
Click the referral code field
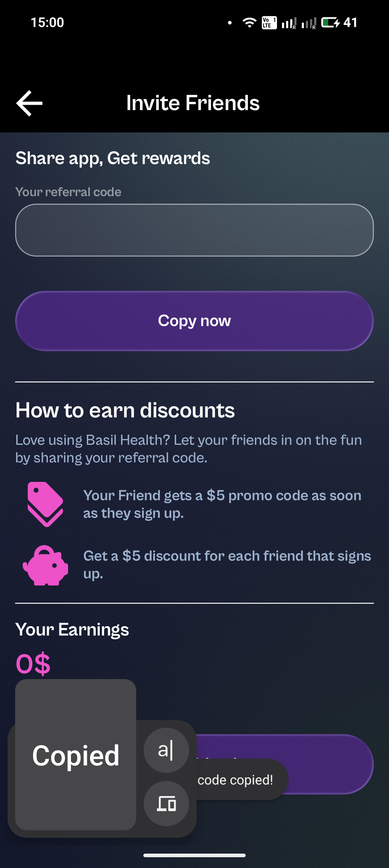pyautogui.click(x=194, y=230)
